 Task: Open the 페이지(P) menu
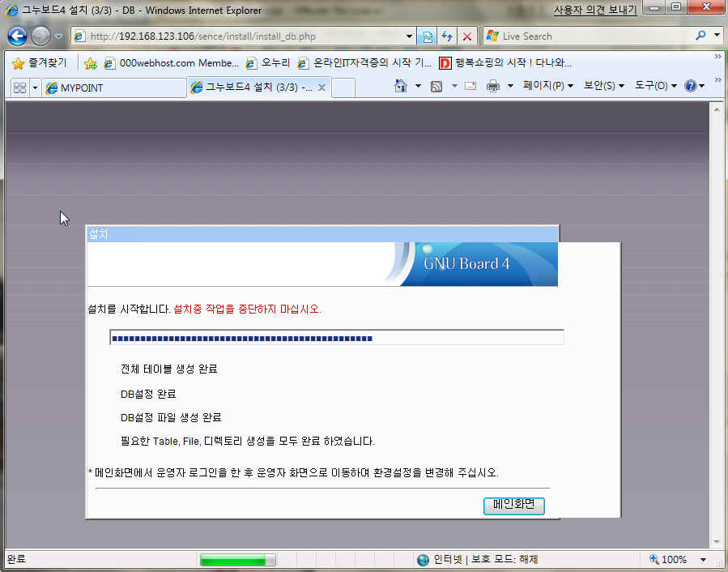tap(548, 86)
